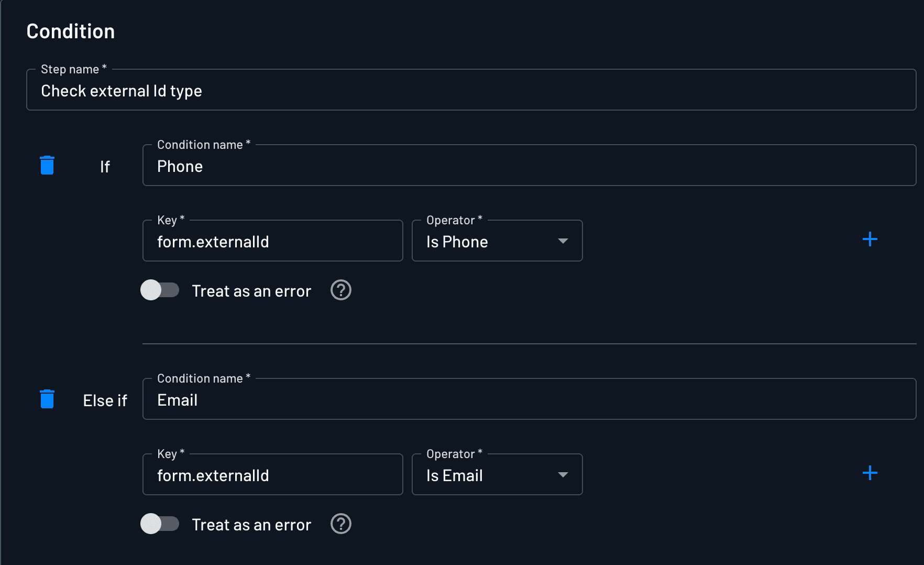This screenshot has height=565, width=924.
Task: Click the Condition panel heading
Action: 71,31
